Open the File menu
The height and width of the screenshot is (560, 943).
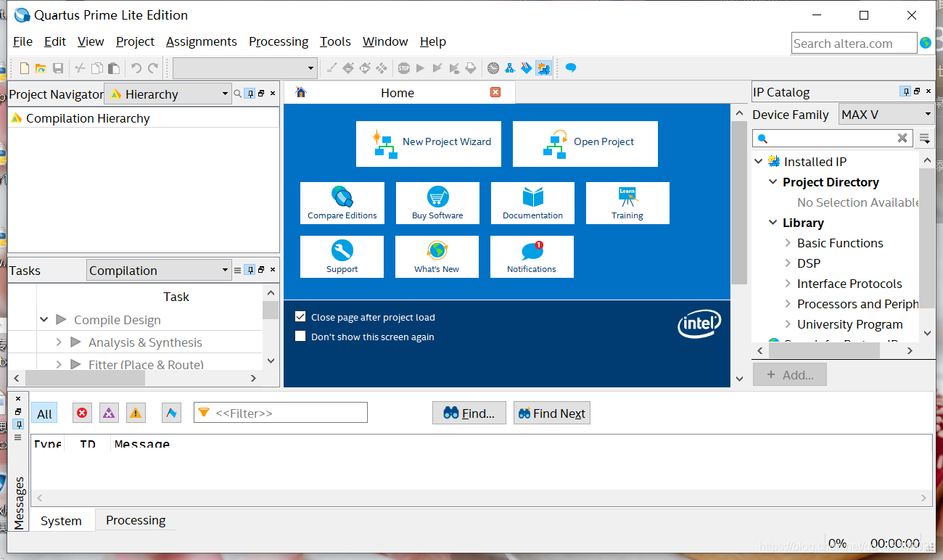point(22,41)
